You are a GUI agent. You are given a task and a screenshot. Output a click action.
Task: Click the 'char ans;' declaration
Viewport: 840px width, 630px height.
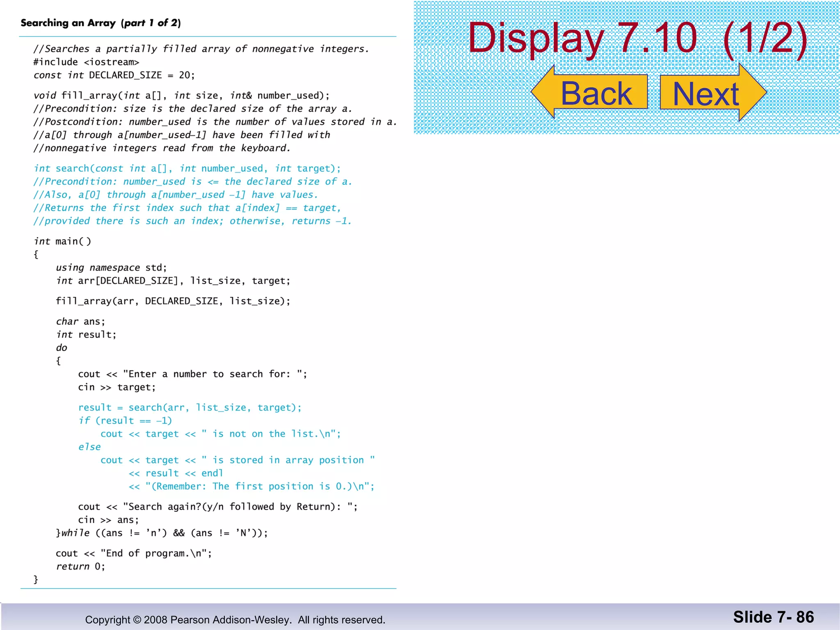(x=81, y=321)
